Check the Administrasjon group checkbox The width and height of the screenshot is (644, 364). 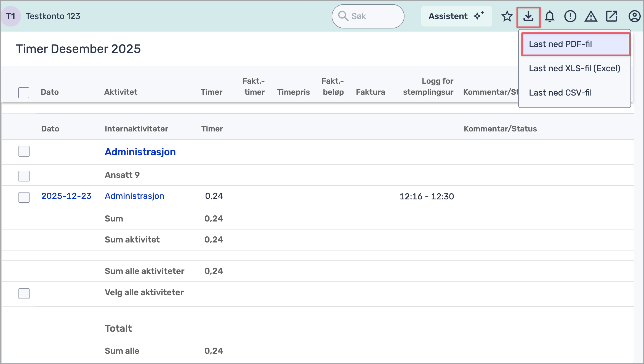pos(24,151)
